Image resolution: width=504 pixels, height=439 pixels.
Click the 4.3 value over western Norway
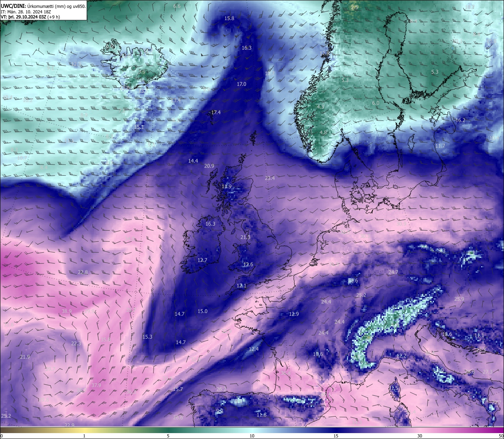(321, 107)
